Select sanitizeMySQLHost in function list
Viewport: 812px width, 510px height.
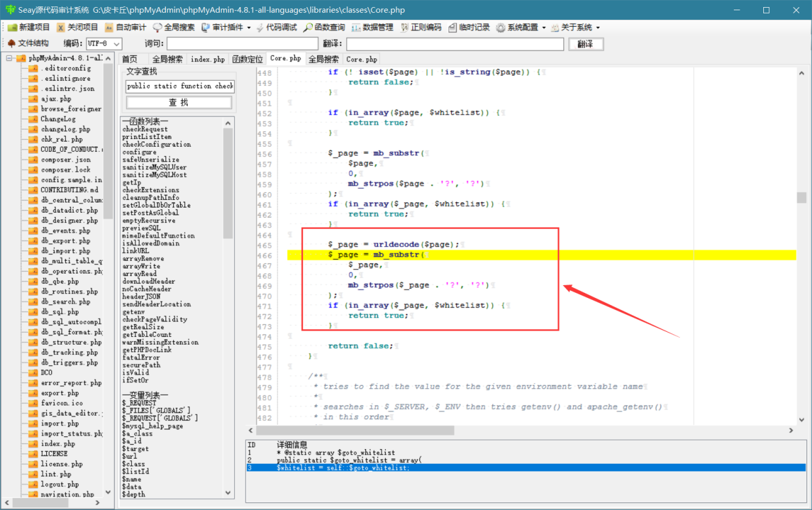click(x=154, y=175)
